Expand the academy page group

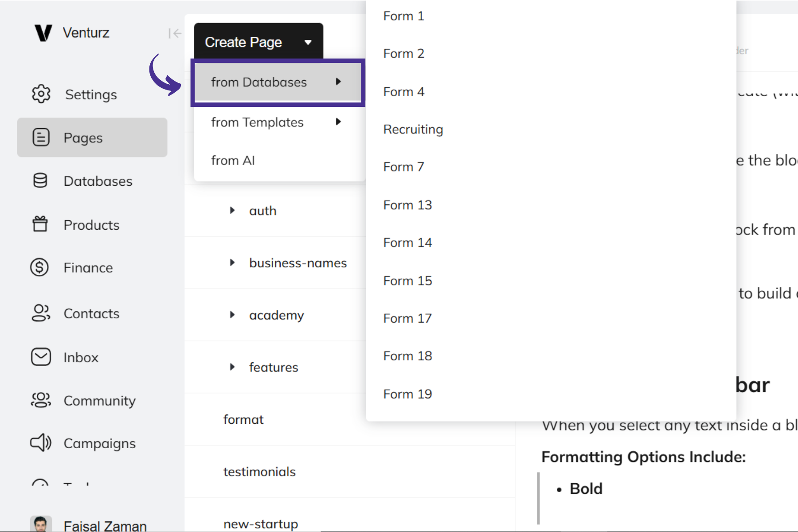232,315
